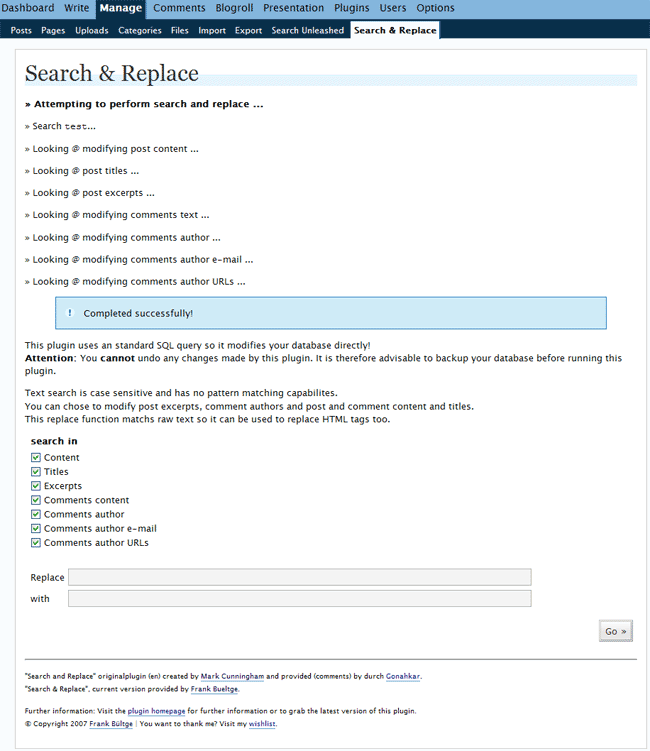The image size is (650, 751).
Task: Uncheck the Titles checkbox
Action: (35, 472)
